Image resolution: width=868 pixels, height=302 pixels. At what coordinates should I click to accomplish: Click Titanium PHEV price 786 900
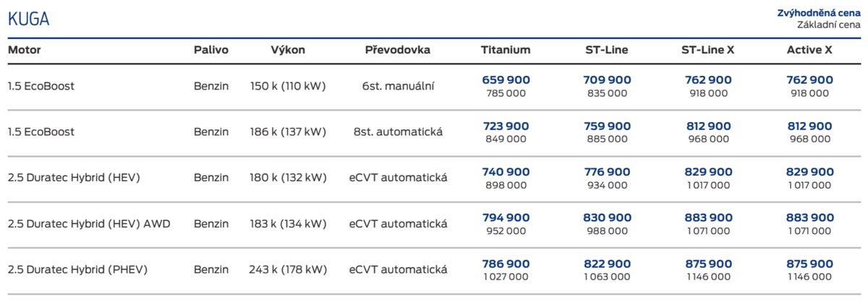(506, 264)
